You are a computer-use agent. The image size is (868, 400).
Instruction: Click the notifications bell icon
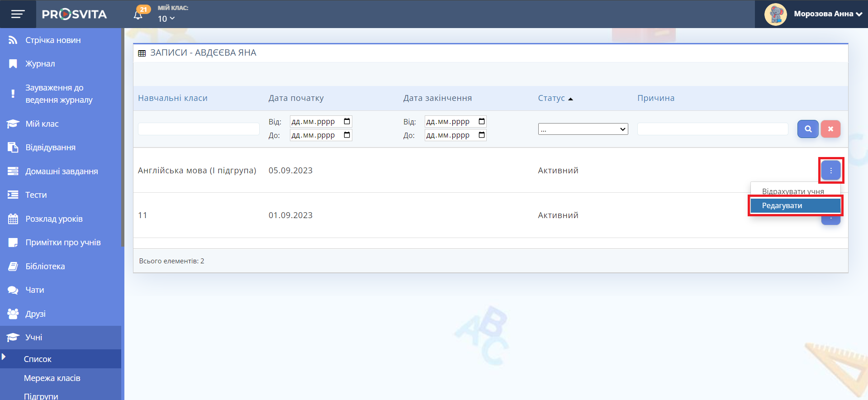pos(138,15)
